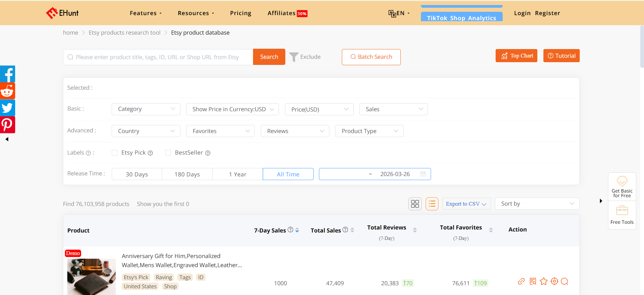Open the language EN selector
This screenshot has width=644, height=295.
point(399,13)
